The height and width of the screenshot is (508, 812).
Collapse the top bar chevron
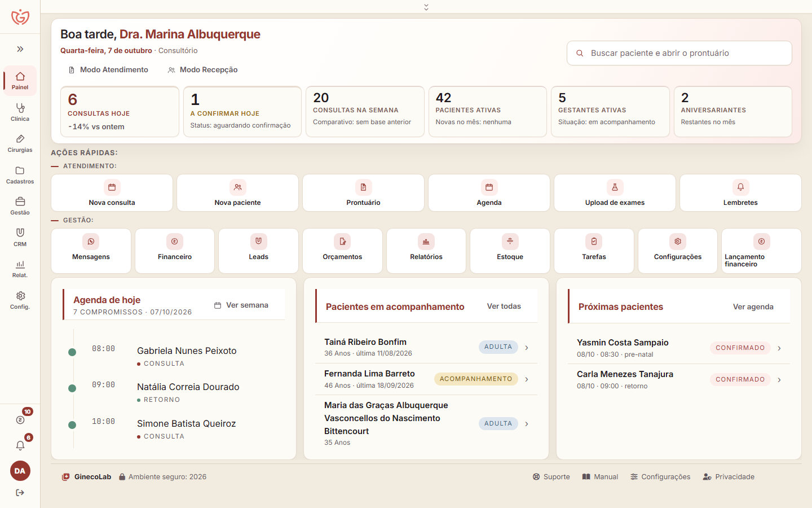[x=426, y=7]
